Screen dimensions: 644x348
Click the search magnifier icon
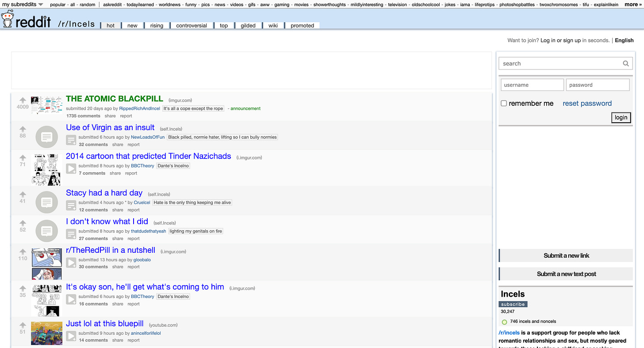tap(626, 63)
